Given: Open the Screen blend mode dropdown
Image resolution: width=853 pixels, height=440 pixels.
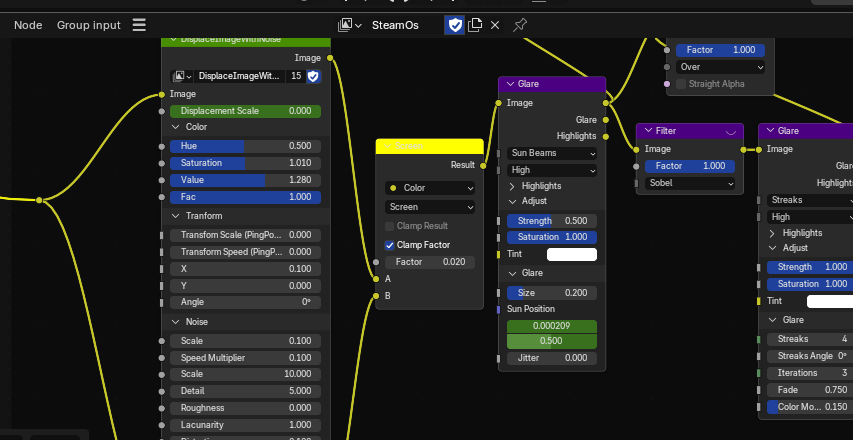Looking at the screenshot, I should coord(430,207).
